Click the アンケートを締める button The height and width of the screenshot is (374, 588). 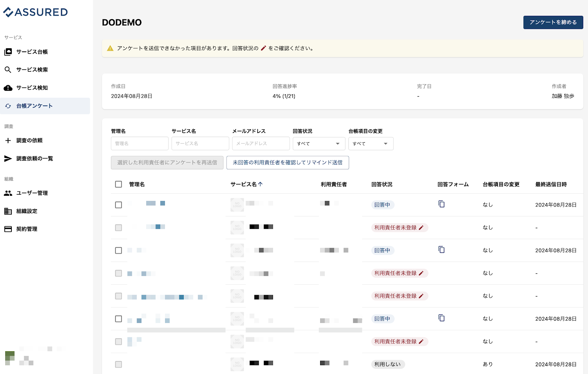click(x=553, y=22)
